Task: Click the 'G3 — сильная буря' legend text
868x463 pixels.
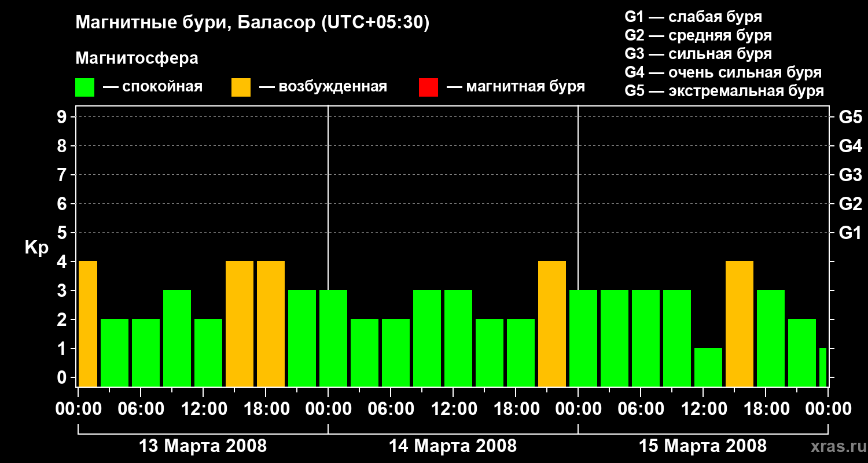Action: click(x=698, y=54)
